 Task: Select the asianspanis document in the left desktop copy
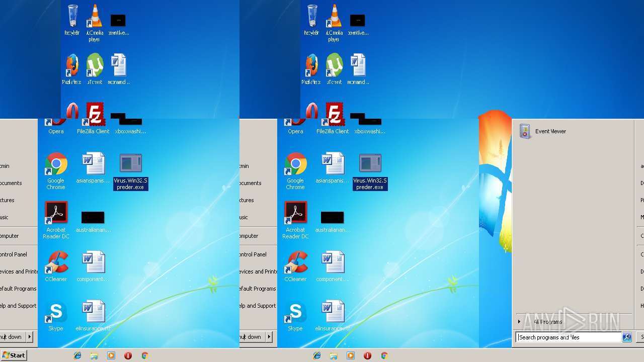[x=93, y=168]
